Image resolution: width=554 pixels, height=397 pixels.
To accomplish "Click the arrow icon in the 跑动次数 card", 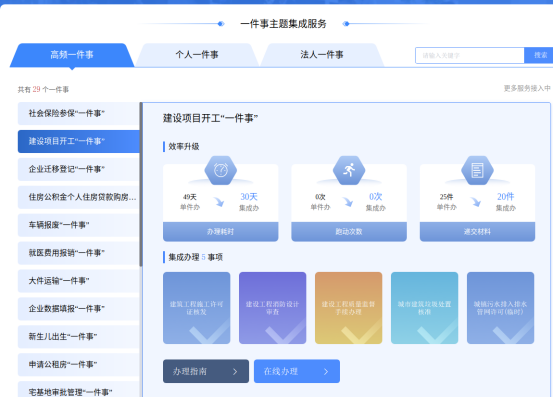I will click(x=348, y=202).
